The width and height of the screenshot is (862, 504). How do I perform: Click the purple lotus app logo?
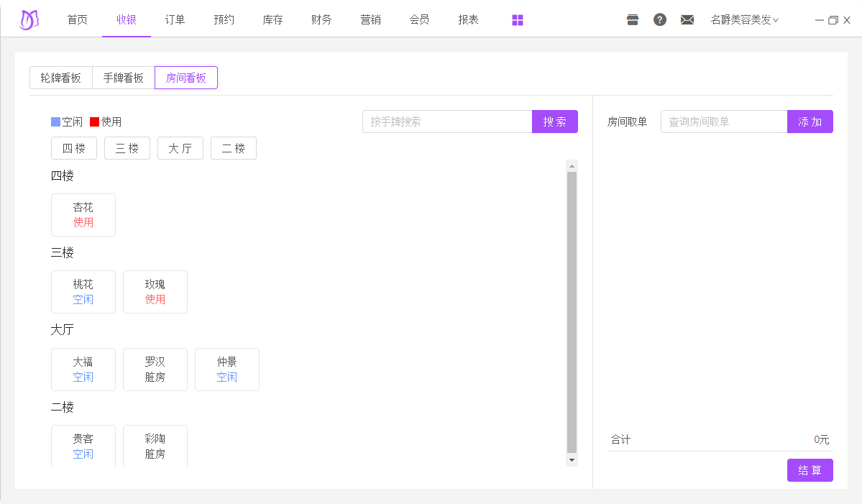tap(29, 19)
